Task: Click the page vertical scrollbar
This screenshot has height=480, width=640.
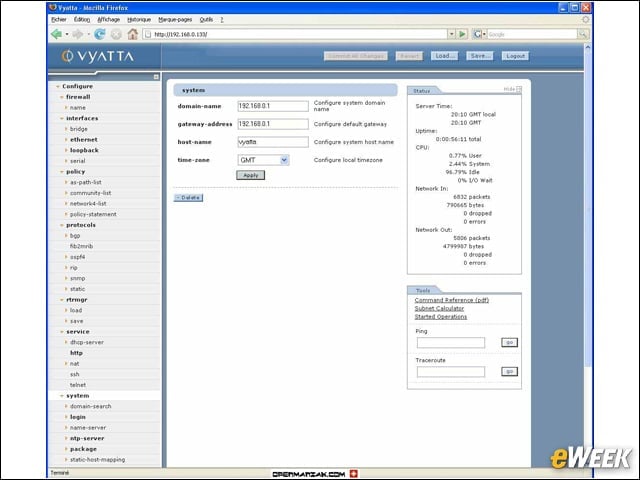Action: pyautogui.click(x=588, y=207)
